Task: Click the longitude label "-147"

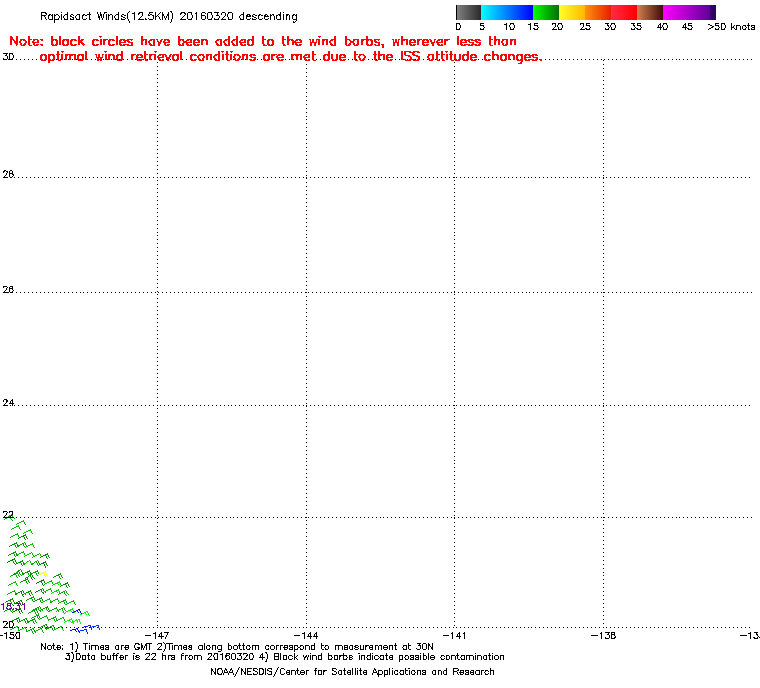Action: [157, 635]
